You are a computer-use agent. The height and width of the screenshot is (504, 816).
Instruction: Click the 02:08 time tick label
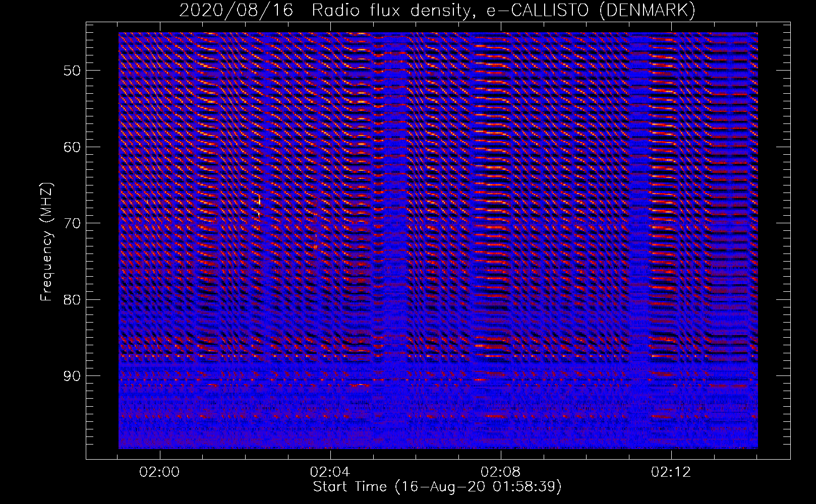click(x=501, y=472)
